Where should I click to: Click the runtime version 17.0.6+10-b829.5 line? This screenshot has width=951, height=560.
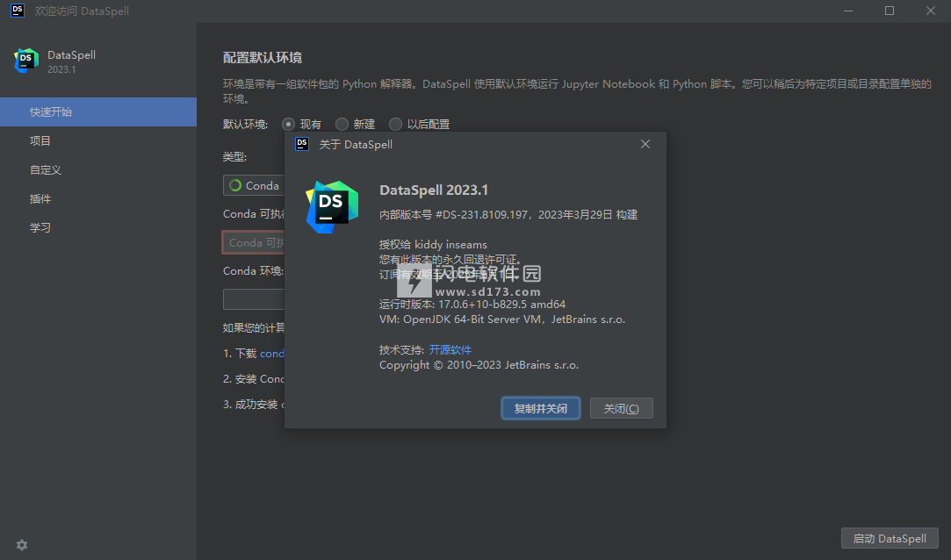[472, 305]
